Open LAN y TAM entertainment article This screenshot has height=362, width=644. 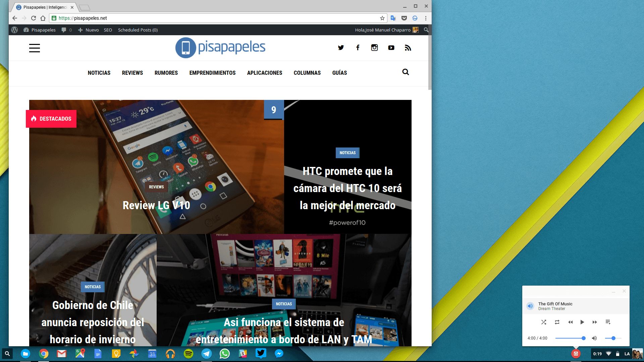pos(284,331)
